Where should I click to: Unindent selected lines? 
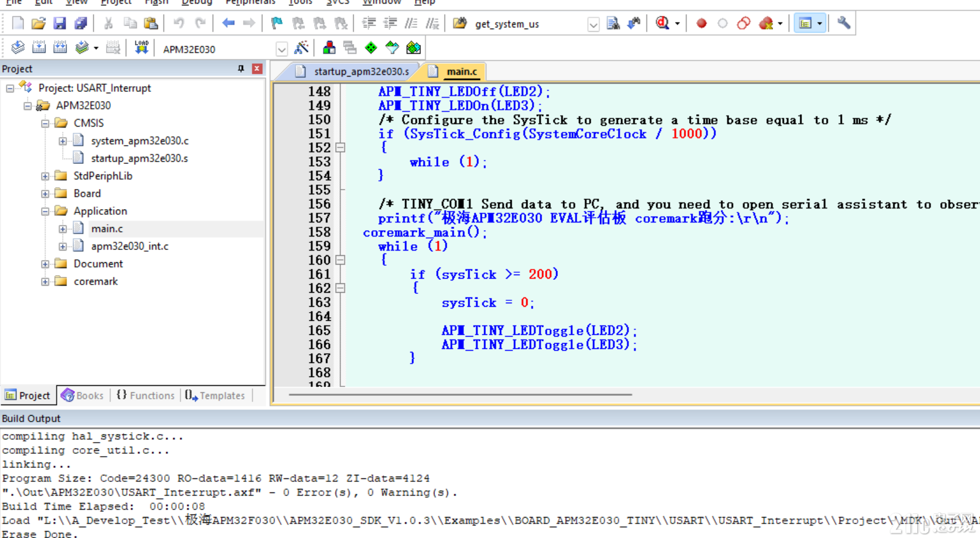tap(390, 23)
